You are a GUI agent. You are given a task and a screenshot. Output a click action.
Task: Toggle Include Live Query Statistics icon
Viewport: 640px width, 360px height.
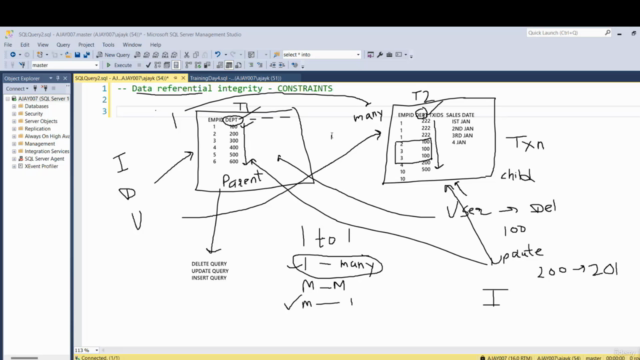point(198,65)
